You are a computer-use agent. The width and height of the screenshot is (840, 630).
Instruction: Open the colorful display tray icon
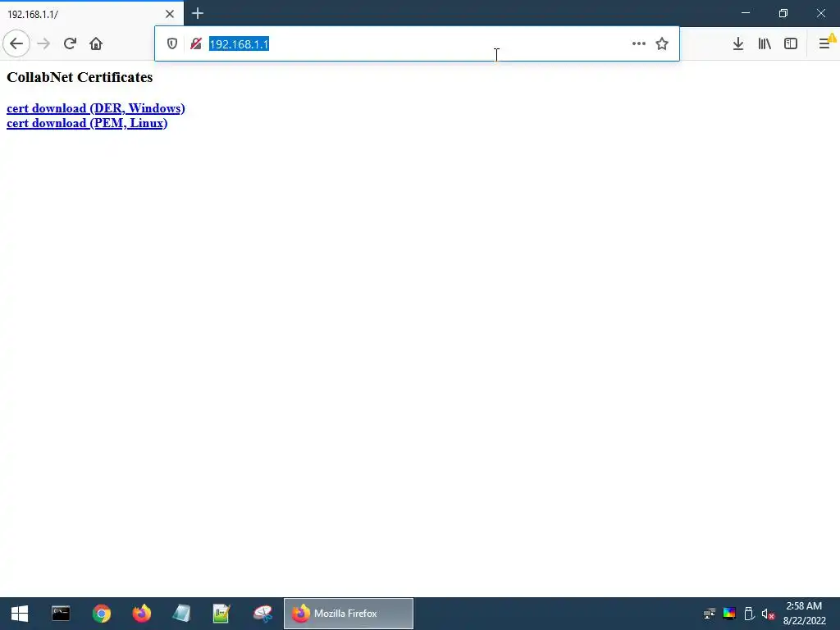[729, 614]
